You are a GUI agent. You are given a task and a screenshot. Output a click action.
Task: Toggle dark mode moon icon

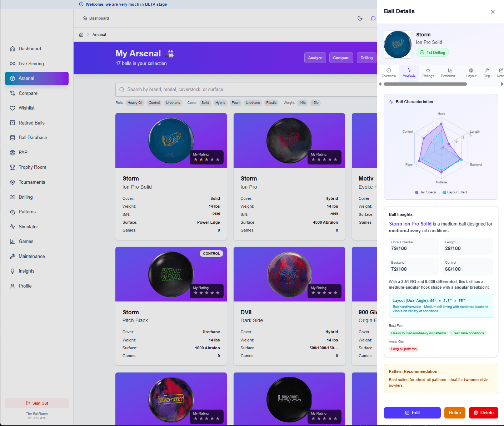pos(360,18)
